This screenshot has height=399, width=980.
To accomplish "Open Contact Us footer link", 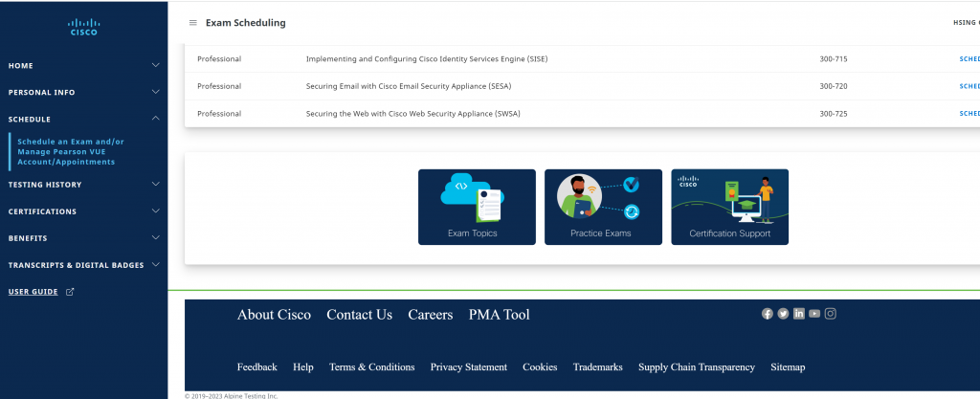I will pyautogui.click(x=360, y=315).
